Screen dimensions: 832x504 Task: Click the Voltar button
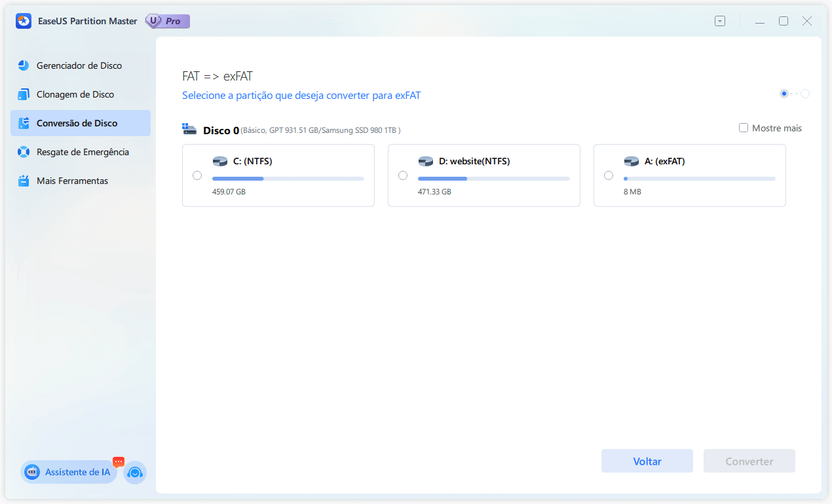click(647, 461)
